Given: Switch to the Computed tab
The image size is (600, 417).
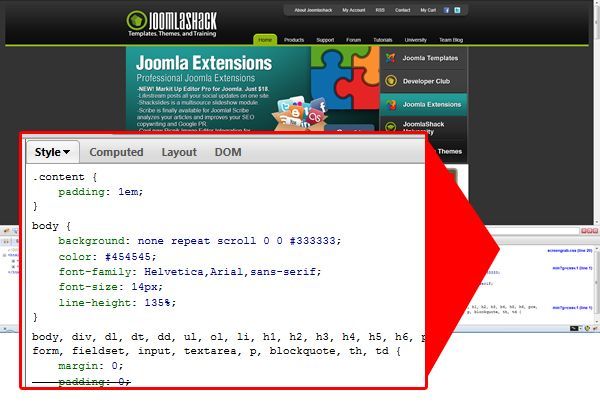Looking at the screenshot, I should click(x=116, y=152).
